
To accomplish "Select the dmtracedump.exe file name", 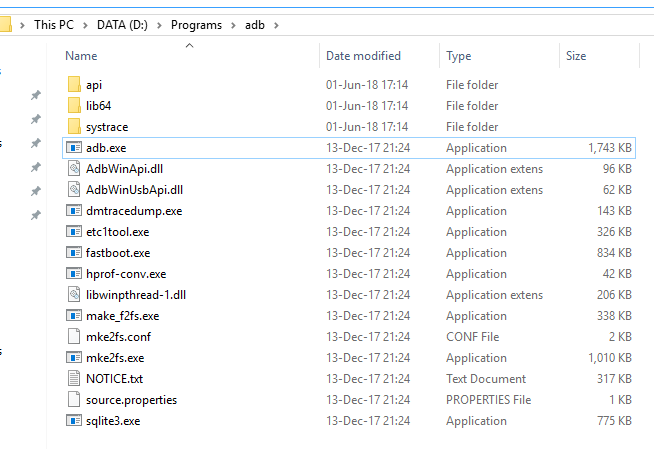I will coord(134,211).
